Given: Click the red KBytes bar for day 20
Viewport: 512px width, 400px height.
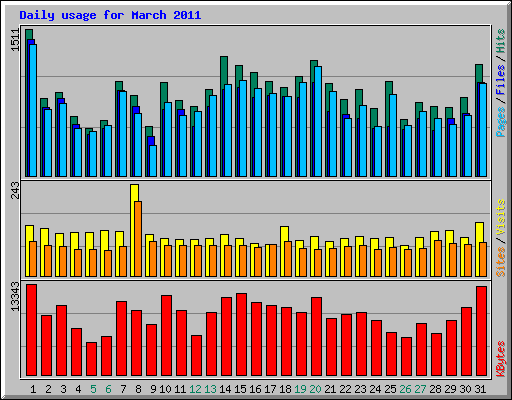Looking at the screenshot, I should pyautogui.click(x=316, y=337).
